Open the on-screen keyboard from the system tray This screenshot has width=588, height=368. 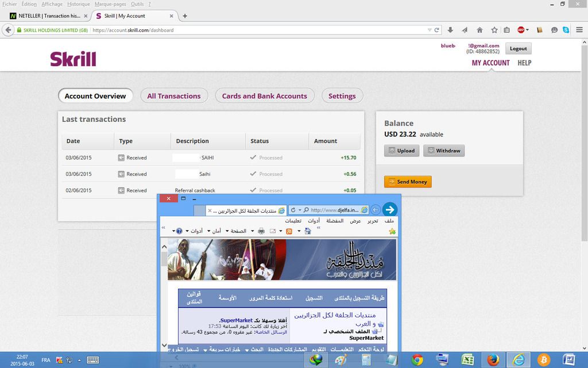pyautogui.click(x=92, y=360)
